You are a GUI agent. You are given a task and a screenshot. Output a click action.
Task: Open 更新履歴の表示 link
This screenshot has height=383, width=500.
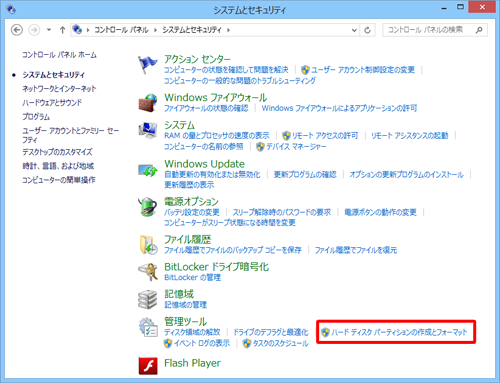click(189, 185)
